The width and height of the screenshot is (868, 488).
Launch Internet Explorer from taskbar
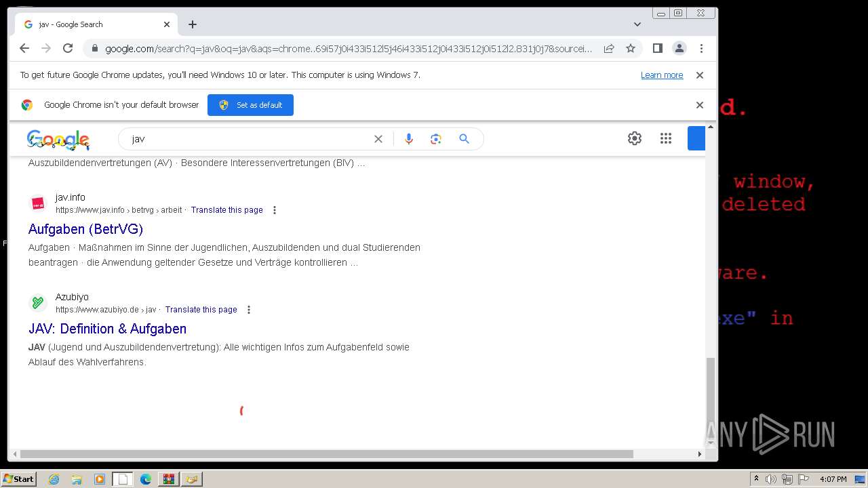54,479
